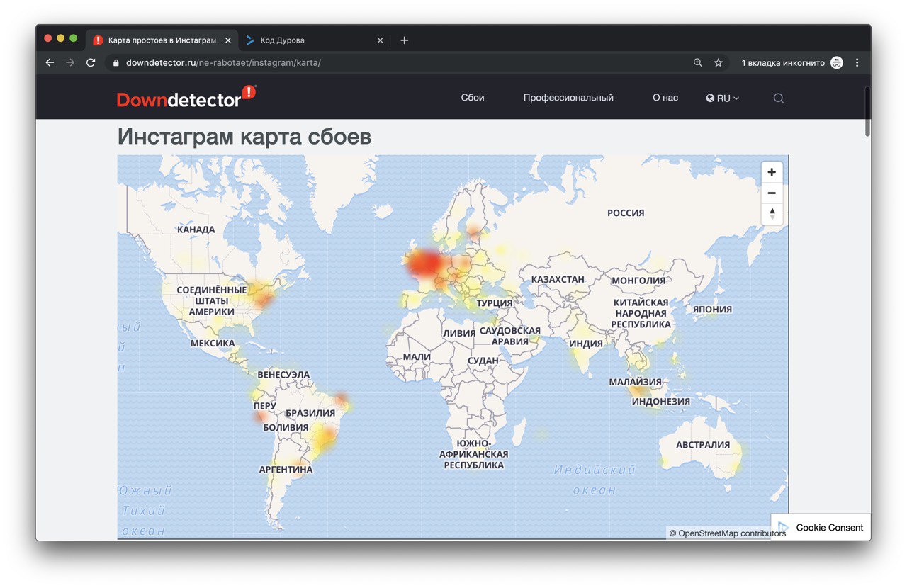907x588 pixels.
Task: Click the МОНГОЛИЯ label on map
Action: tap(638, 281)
